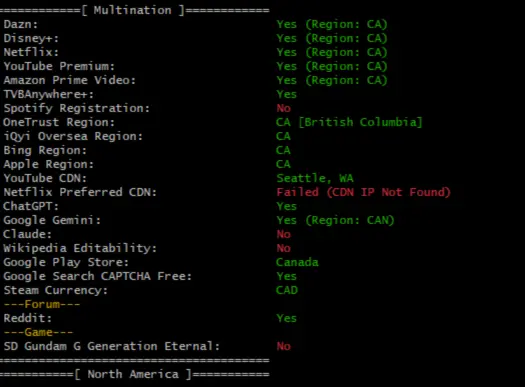The height and width of the screenshot is (387, 525).
Task: Click the Steam Currency CAD value
Action: 287,290
